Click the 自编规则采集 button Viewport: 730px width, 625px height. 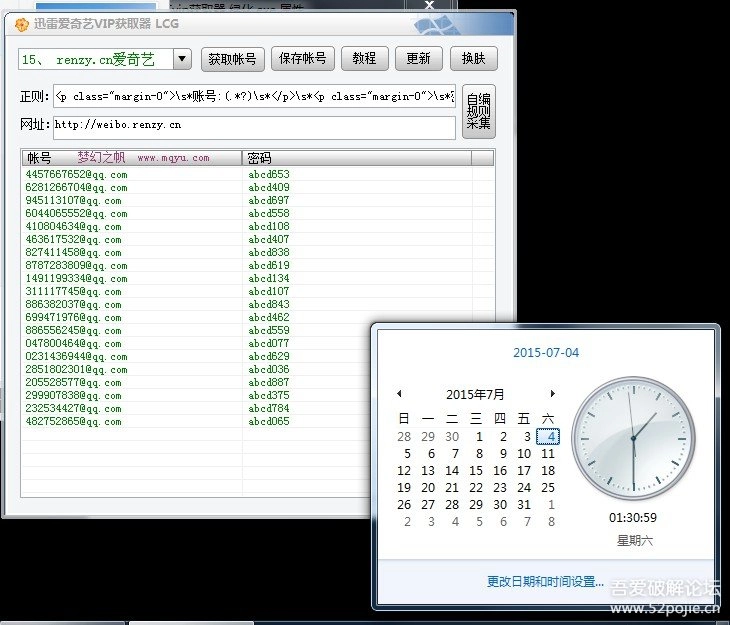479,111
